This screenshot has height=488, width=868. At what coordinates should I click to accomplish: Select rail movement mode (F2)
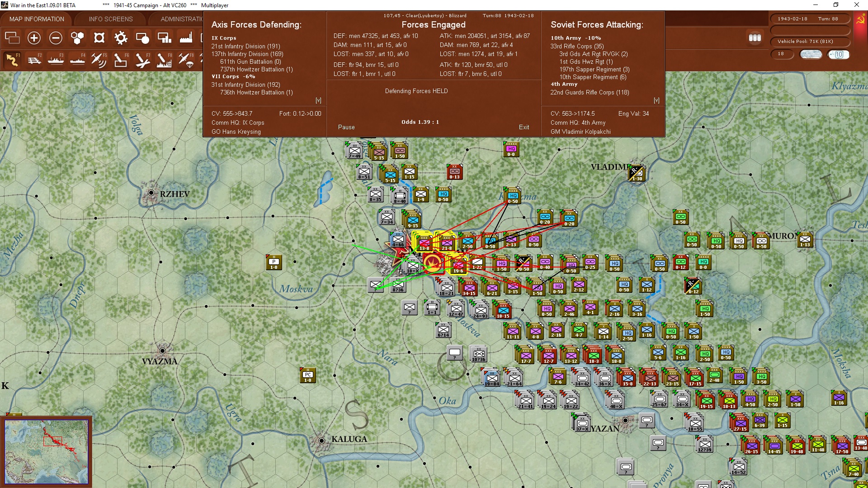click(x=34, y=60)
